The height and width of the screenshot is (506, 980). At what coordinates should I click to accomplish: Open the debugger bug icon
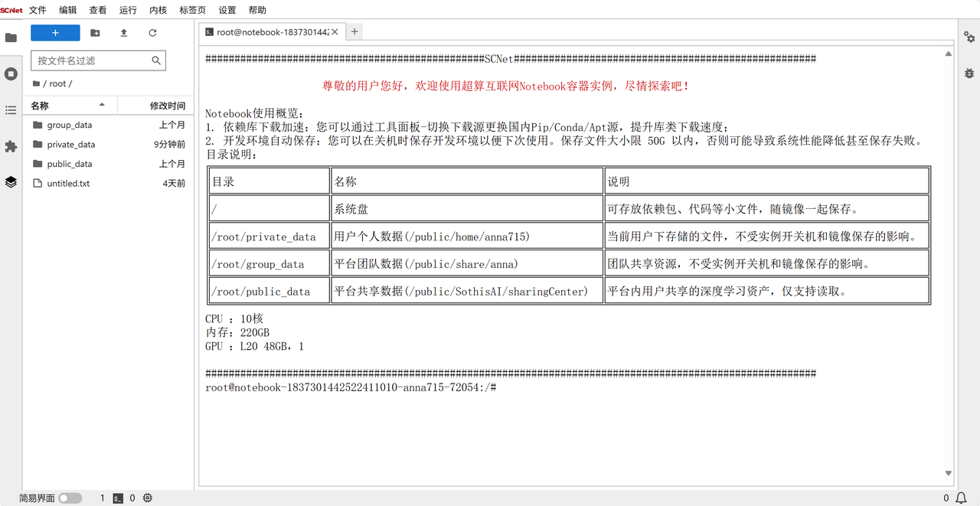(x=969, y=73)
